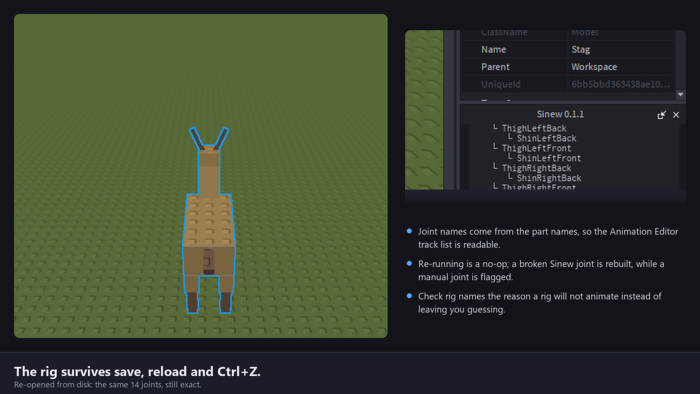The image size is (700, 394).
Task: Click the properties scrollbar down arrow
Action: tap(680, 95)
